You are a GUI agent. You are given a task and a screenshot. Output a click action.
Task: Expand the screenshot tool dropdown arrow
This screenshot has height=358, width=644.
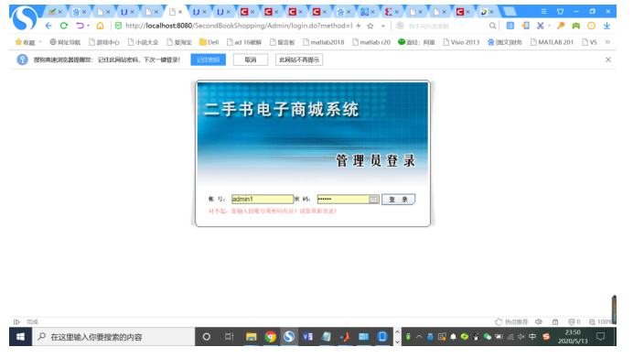click(x=549, y=26)
